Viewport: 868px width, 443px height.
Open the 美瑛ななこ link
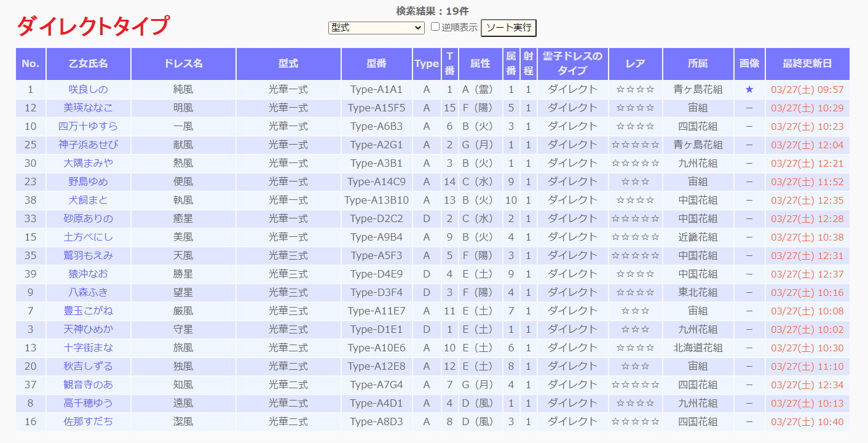click(88, 108)
